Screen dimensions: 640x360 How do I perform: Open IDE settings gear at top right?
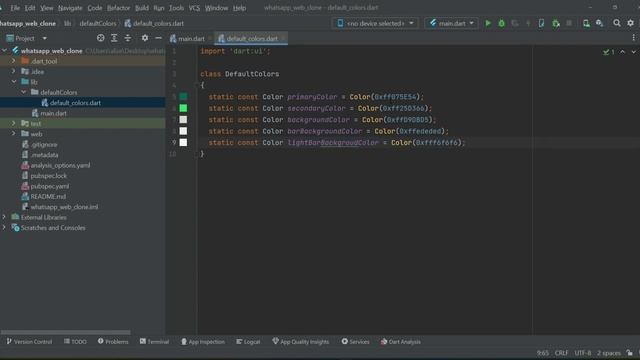(631, 24)
